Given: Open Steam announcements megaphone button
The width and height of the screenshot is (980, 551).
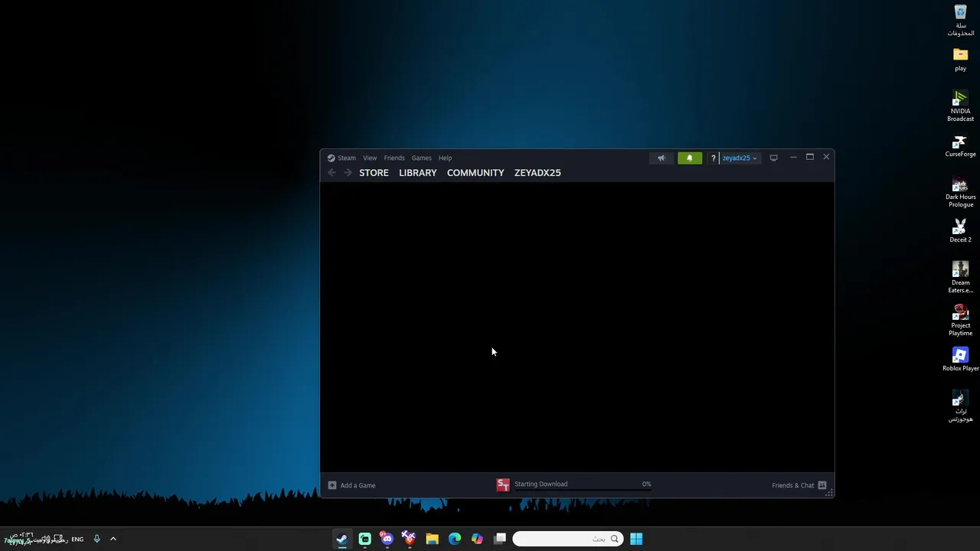Looking at the screenshot, I should coord(661,158).
